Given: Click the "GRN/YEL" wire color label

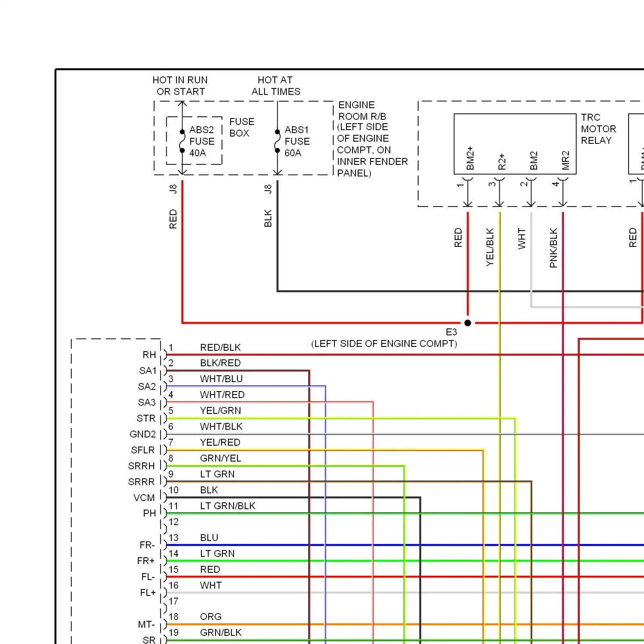Looking at the screenshot, I should pos(220,458).
